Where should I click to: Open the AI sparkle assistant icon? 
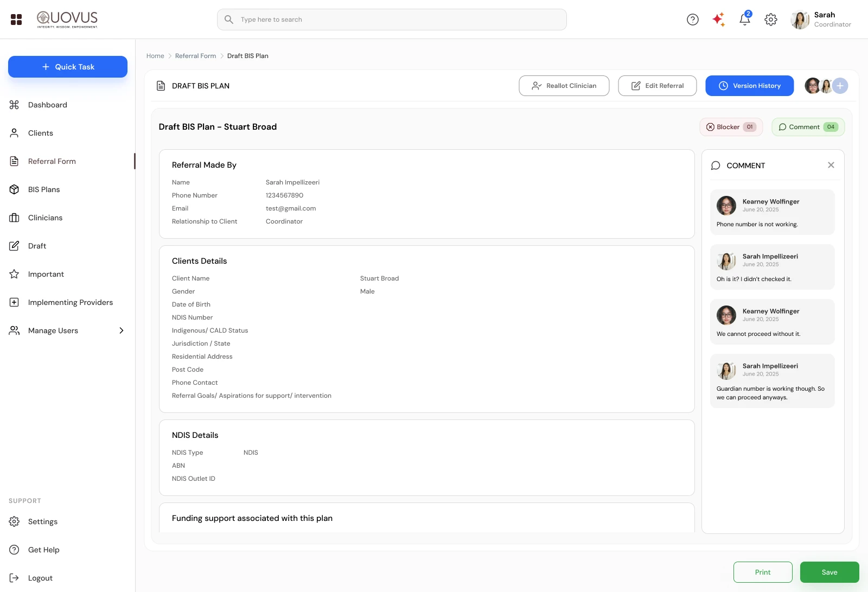(719, 20)
